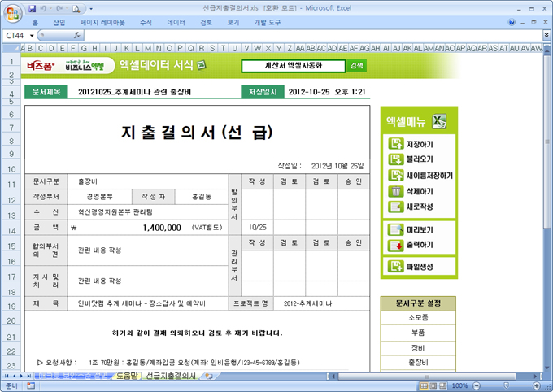Screen dimensions: 553x392
Task: Click the 비즈폼 logo
Action: (41, 66)
